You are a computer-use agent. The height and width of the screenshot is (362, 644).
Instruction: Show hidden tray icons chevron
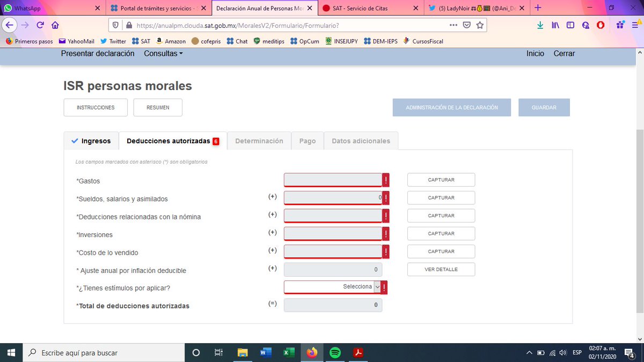pos(529,352)
